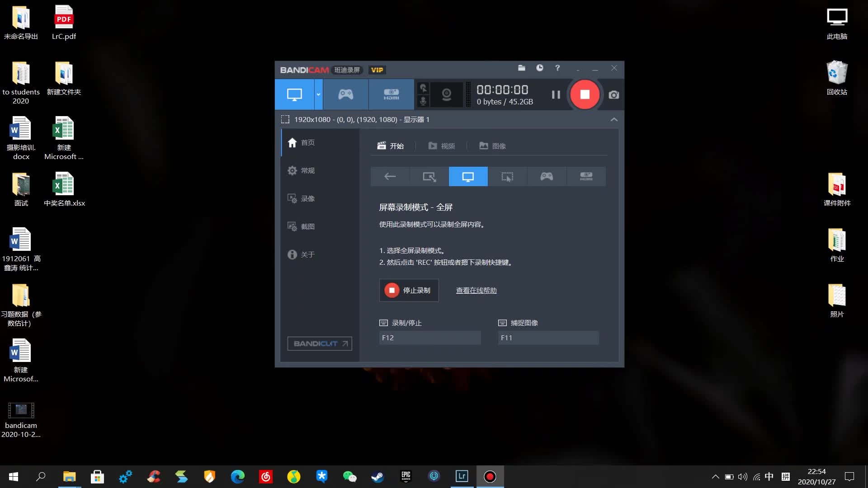Viewport: 868px width, 488px height.
Task: Click the Bandicam taskbar icon in system tray
Action: point(490,476)
